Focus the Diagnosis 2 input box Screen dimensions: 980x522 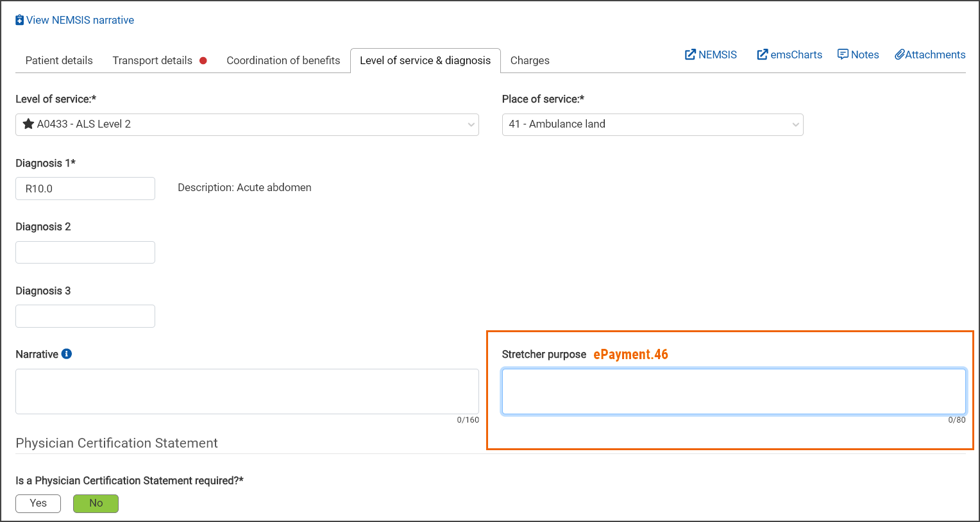click(x=85, y=252)
